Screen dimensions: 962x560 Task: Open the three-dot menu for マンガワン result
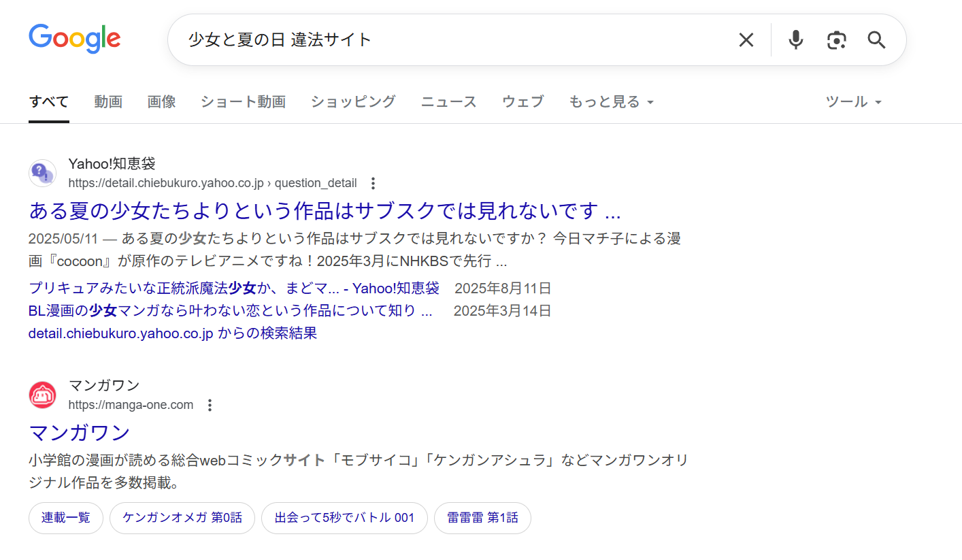tap(210, 404)
